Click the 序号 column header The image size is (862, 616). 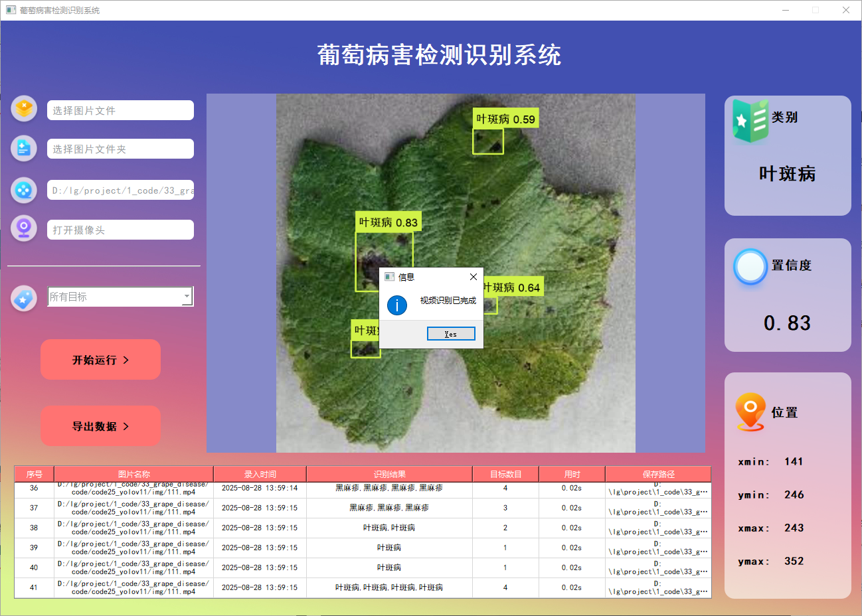[x=35, y=474]
